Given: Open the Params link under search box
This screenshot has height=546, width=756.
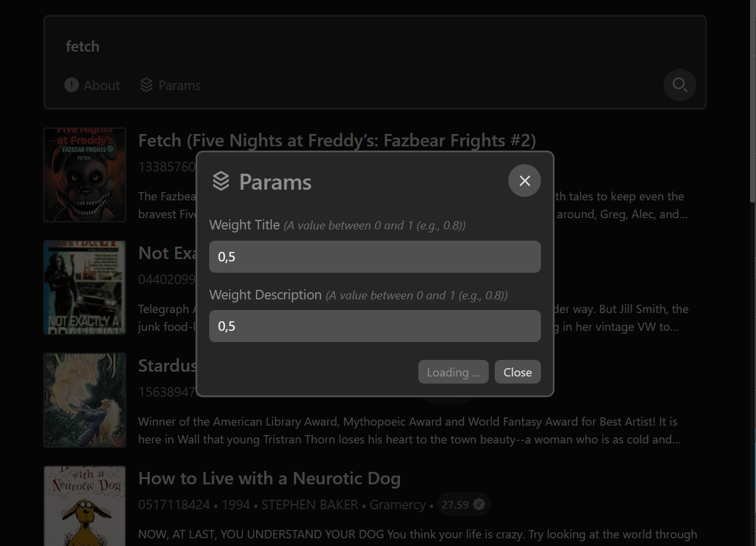Looking at the screenshot, I should click(x=180, y=85).
